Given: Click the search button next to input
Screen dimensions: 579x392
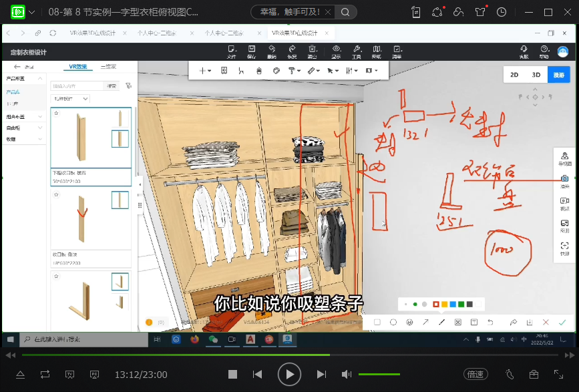Looking at the screenshot, I should coord(112,85).
